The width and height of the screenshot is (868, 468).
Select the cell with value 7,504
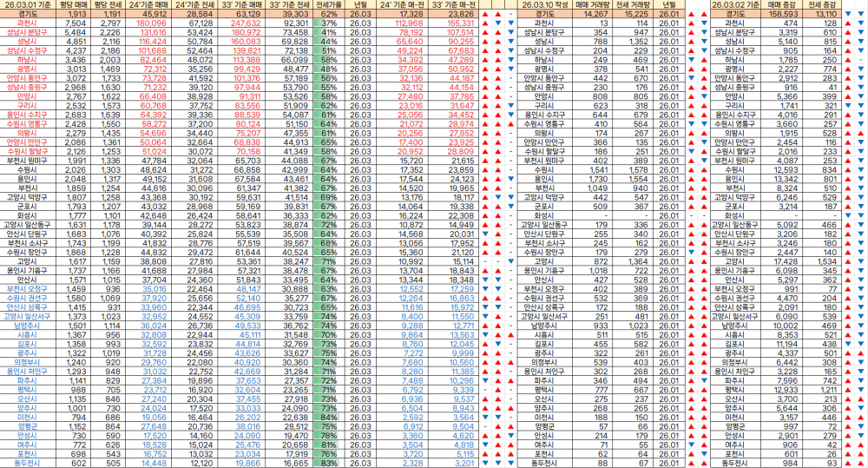(x=72, y=23)
